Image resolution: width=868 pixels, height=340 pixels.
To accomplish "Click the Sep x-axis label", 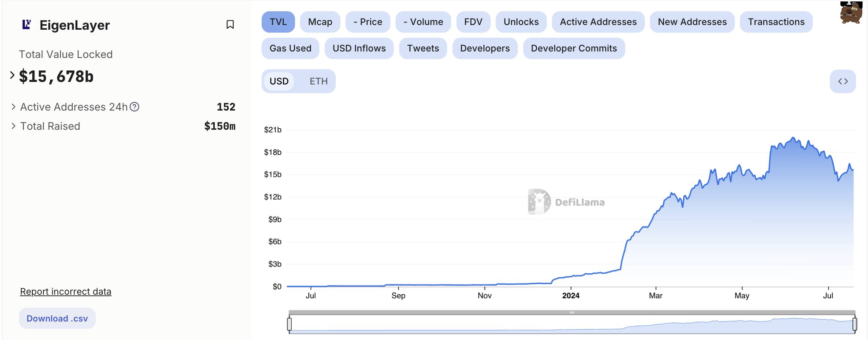I will click(x=398, y=296).
